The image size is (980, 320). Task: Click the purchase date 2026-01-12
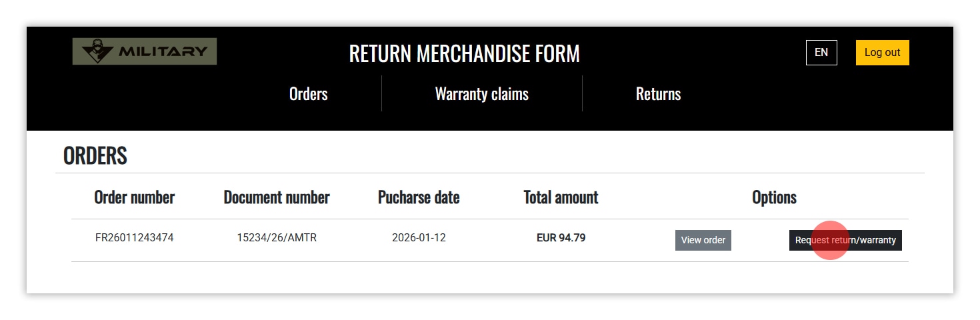tap(419, 238)
